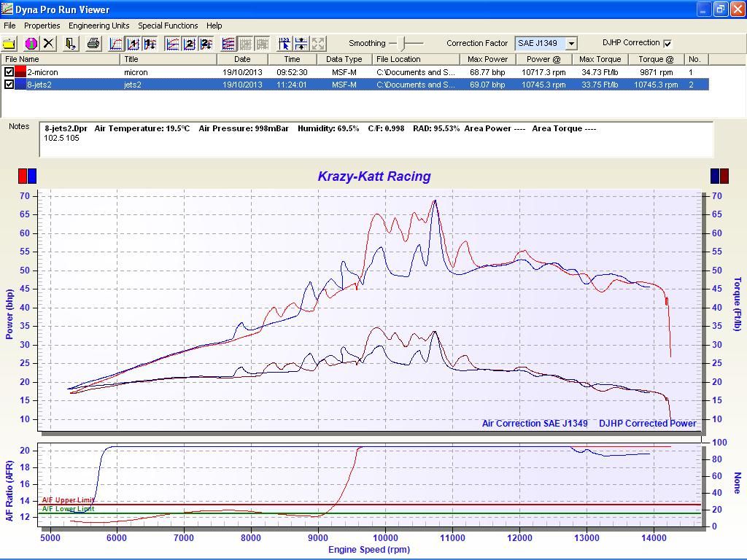The image size is (747, 560).
Task: Click the A/F Upper Limit label
Action: click(69, 499)
